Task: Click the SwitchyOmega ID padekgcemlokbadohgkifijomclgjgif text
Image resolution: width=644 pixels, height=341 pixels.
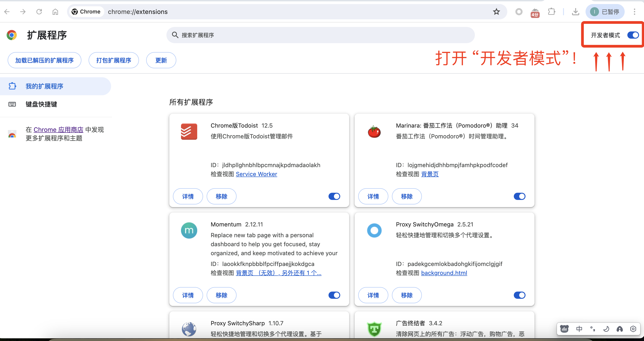Action: (x=454, y=264)
